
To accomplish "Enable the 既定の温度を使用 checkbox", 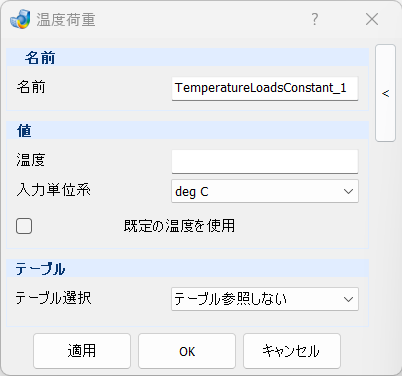I will [24, 226].
